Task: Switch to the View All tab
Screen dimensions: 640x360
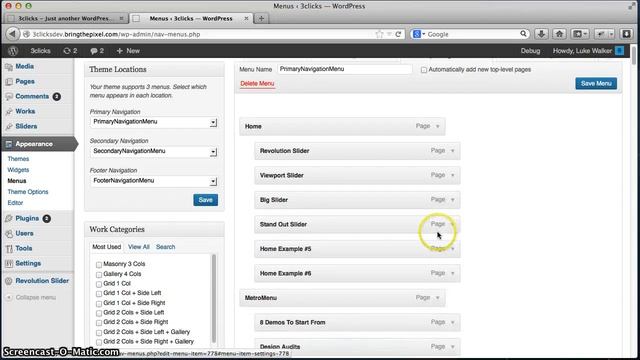Action: tap(139, 247)
